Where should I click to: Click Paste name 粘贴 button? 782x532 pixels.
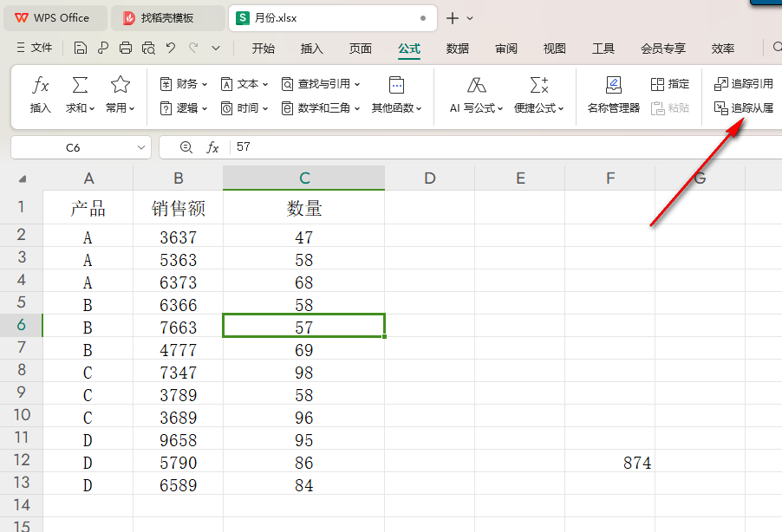(x=670, y=107)
